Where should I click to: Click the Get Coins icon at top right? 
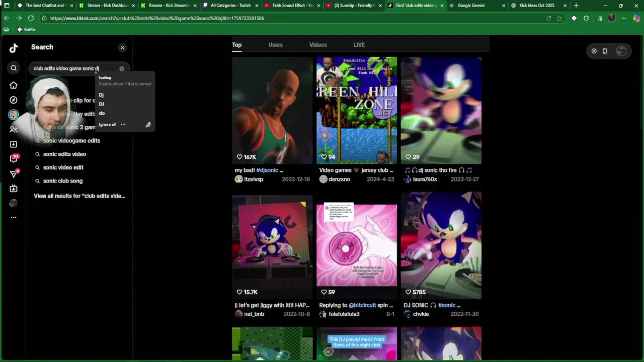(594, 51)
